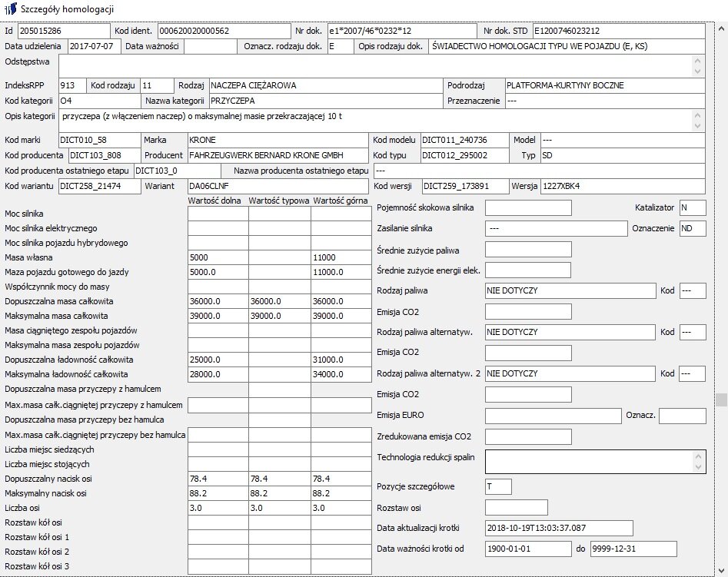
Task: Select the Zredukowana emisja CO2 field
Action: coord(528,436)
